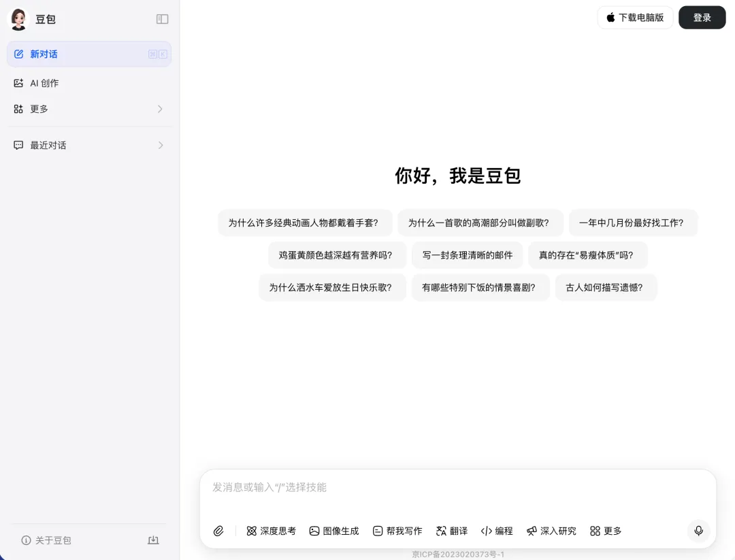
Task: Open AI 创作 in sidebar
Action: [89, 83]
